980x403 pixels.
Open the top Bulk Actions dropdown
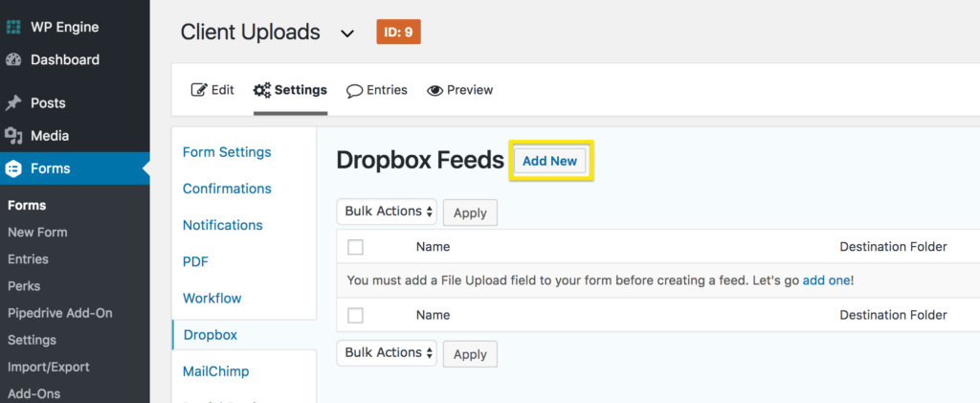[x=387, y=212]
